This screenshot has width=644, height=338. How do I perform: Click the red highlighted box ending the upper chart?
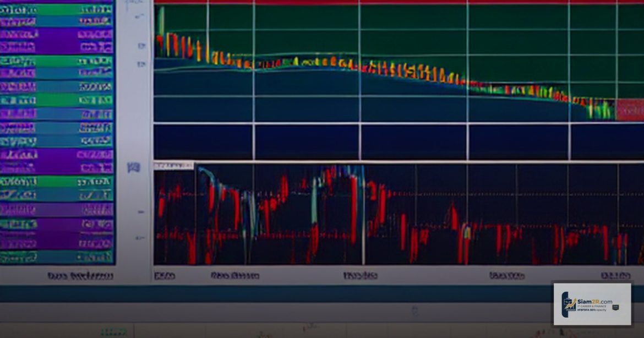(630, 110)
